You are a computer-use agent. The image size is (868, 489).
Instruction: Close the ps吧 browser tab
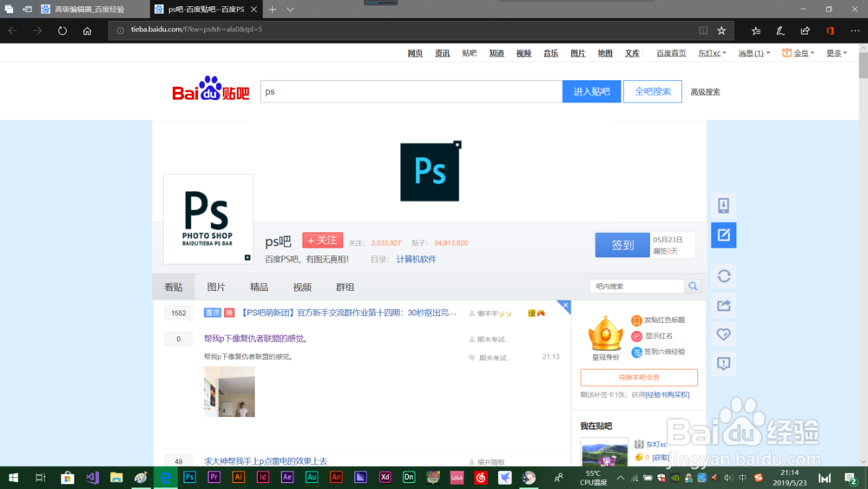pyautogui.click(x=253, y=10)
